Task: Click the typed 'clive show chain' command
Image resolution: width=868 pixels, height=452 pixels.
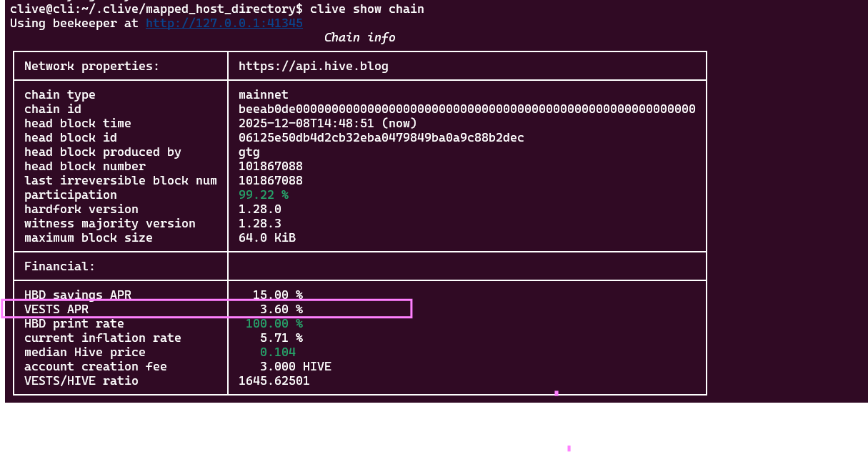Action: [366, 9]
